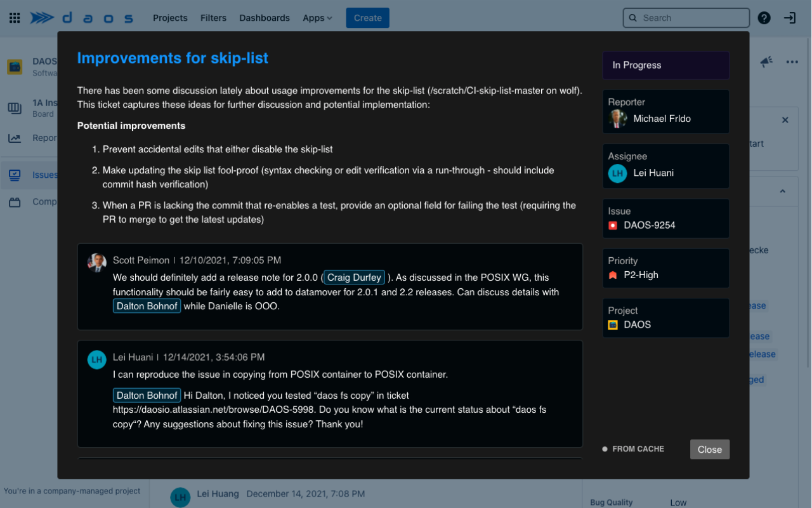Click Dalton Bohnof mention in Lei's comment

(x=147, y=395)
